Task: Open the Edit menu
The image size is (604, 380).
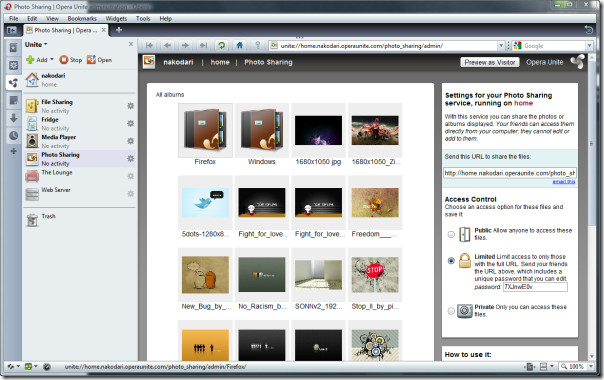Action: point(32,18)
